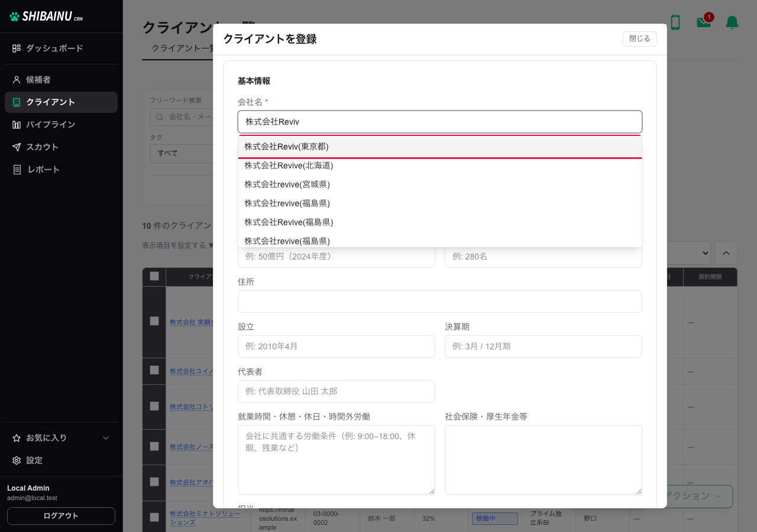Screen dimensions: 757x532
Task: Close the dialog with 閉じる button
Action: pos(639,38)
